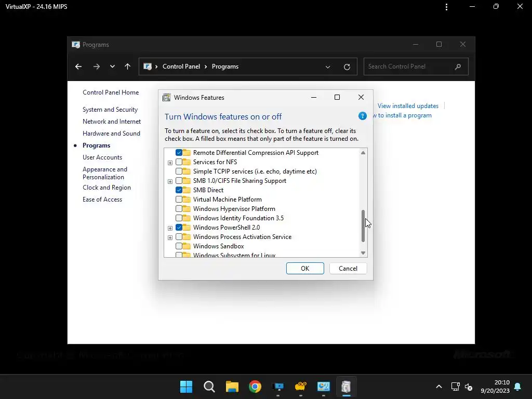The image size is (532, 399).
Task: Click the notification bell in system tray
Action: coord(517,387)
